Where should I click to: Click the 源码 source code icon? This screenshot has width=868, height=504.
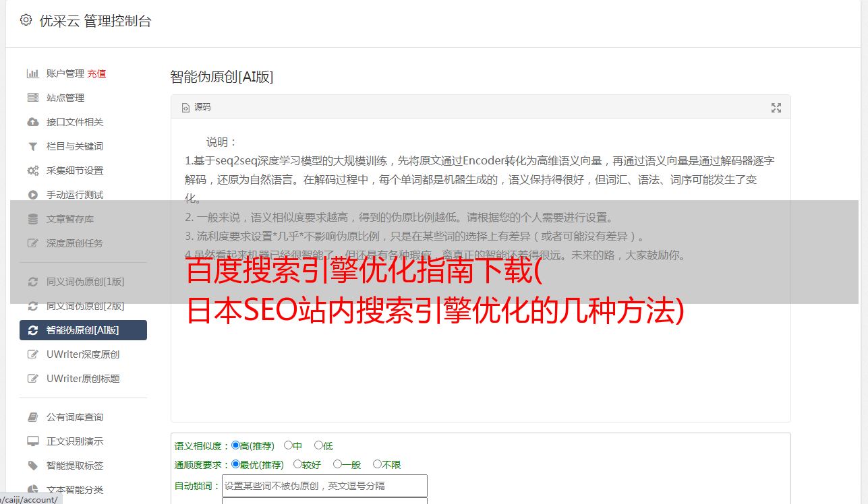click(185, 107)
